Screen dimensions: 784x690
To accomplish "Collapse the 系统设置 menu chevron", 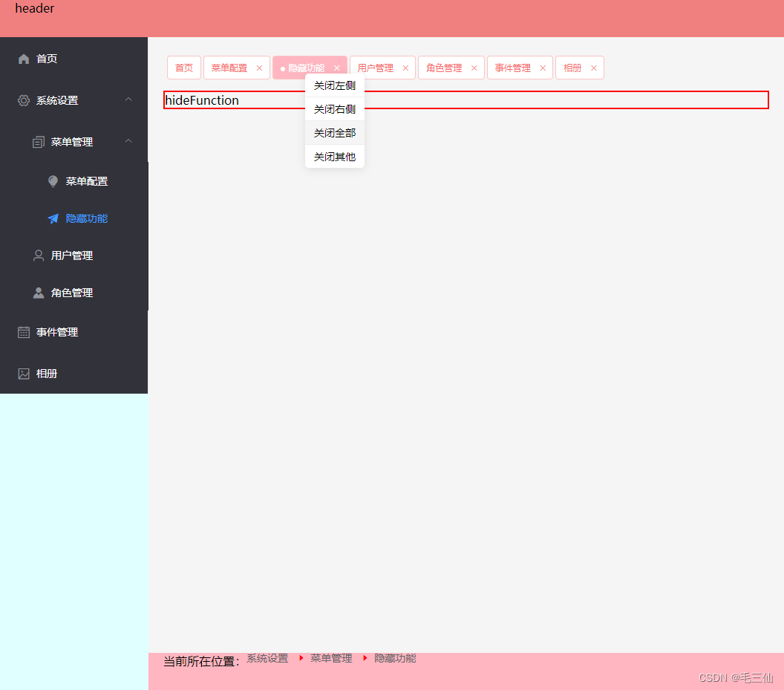I will coord(128,99).
